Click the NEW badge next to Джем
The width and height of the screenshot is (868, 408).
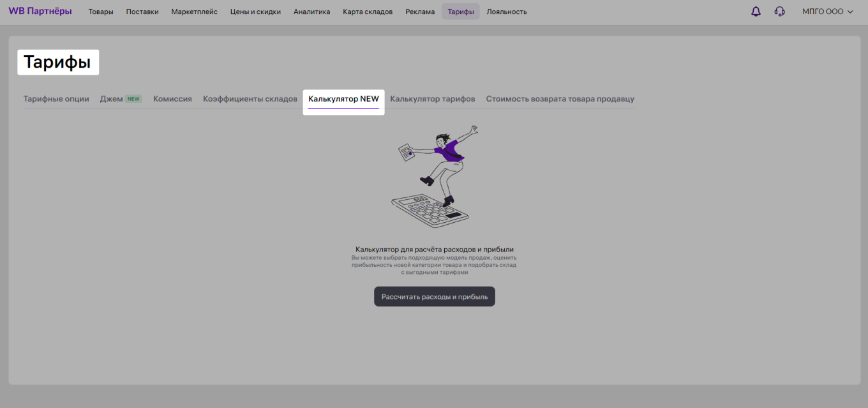click(133, 98)
